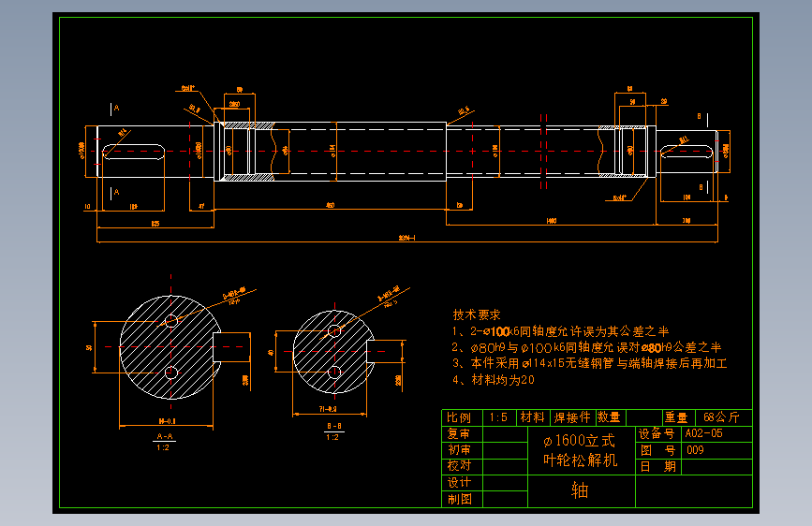Click the right keyway slot on the shaft
Image resolution: width=812 pixels, height=526 pixels.
pyautogui.click(x=687, y=152)
